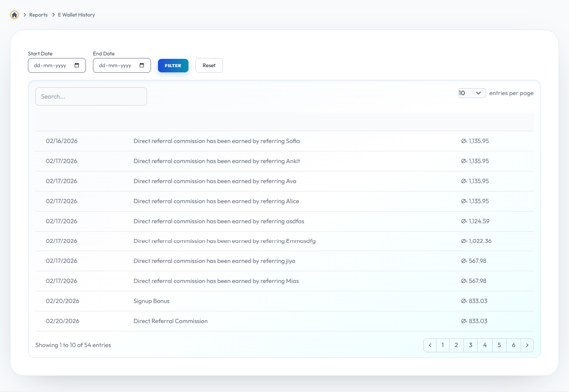
Task: Go to page 1
Action: (442, 345)
